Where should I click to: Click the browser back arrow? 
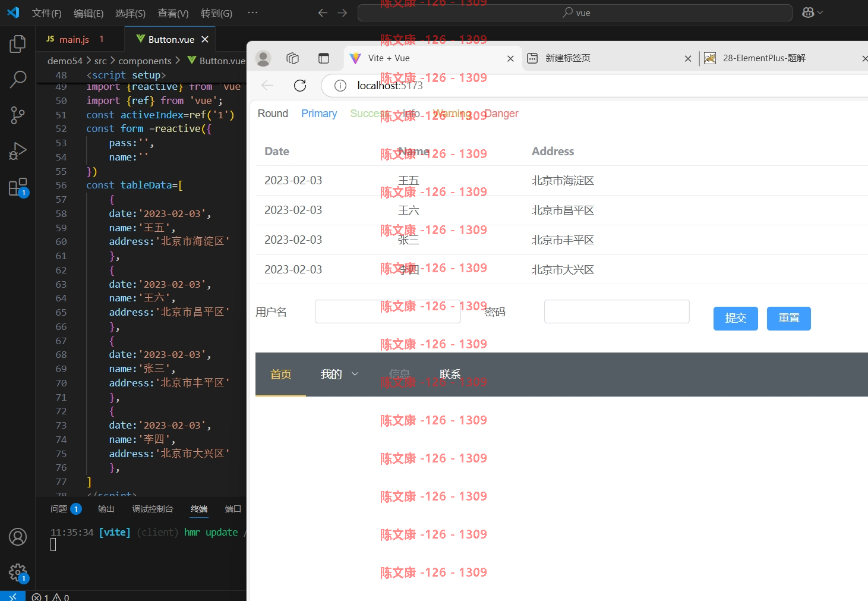(267, 86)
